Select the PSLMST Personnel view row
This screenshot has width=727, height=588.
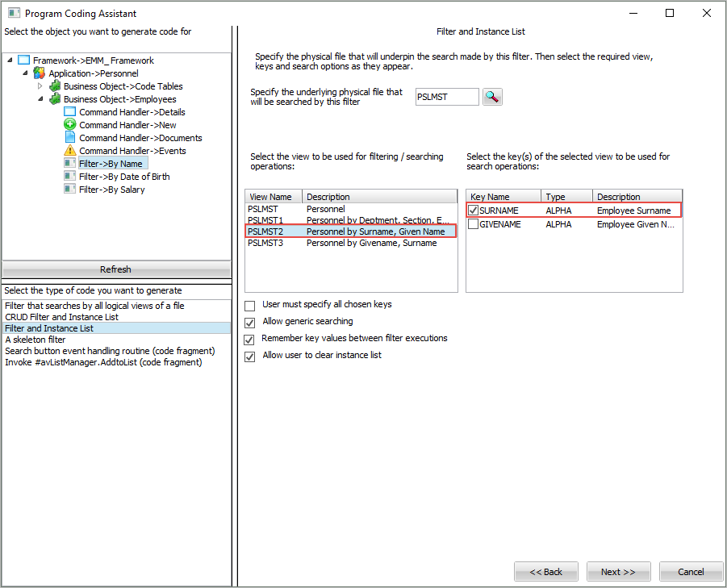(x=351, y=209)
